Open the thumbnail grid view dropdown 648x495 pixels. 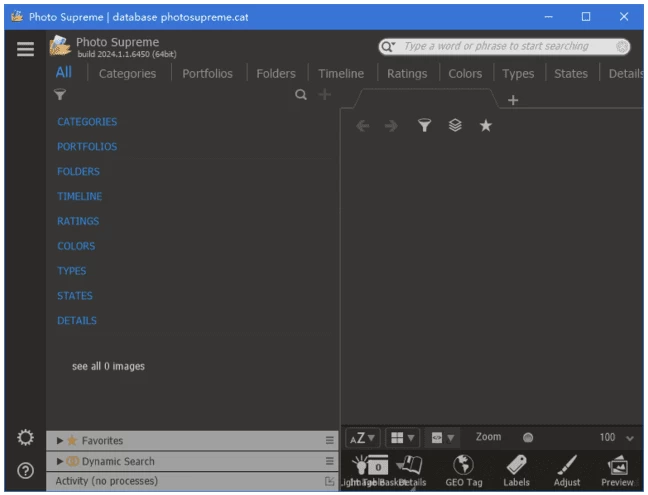[x=402, y=438]
